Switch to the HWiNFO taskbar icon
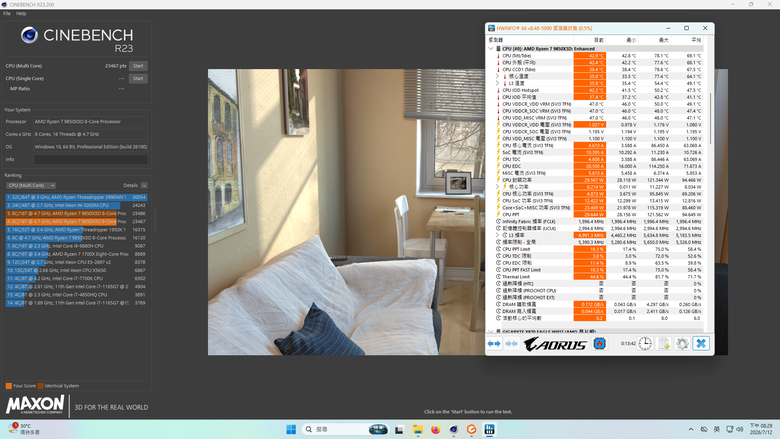 (489, 430)
